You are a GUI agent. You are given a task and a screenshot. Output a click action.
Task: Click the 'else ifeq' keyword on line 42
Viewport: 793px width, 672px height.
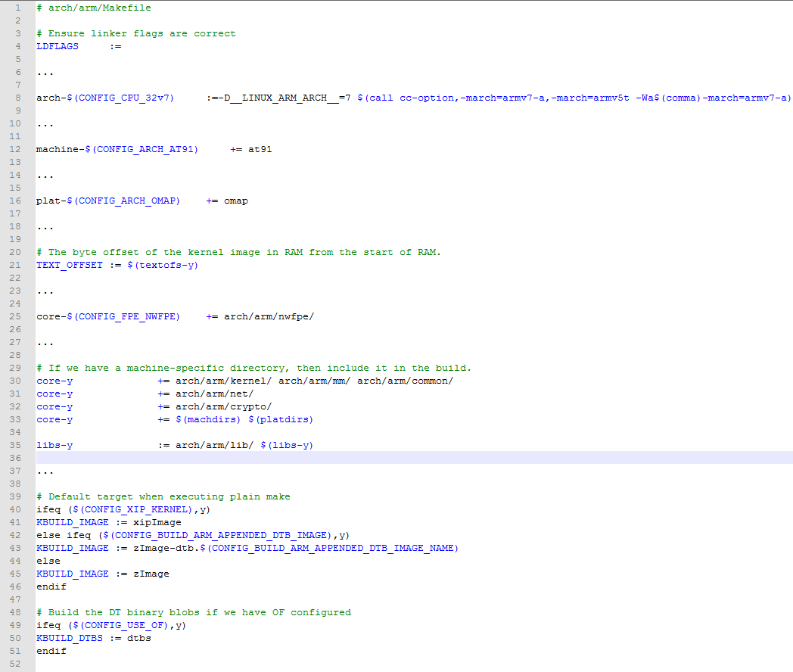[x=64, y=535]
